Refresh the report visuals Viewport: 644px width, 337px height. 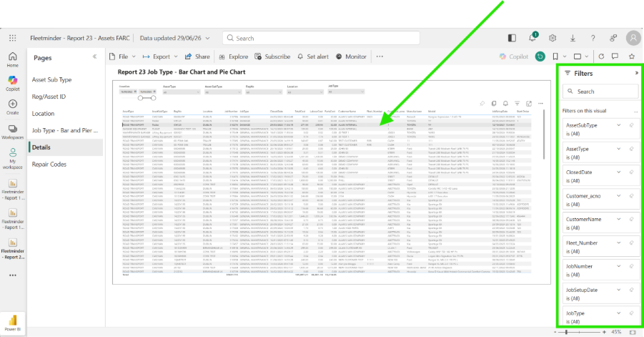tap(601, 57)
